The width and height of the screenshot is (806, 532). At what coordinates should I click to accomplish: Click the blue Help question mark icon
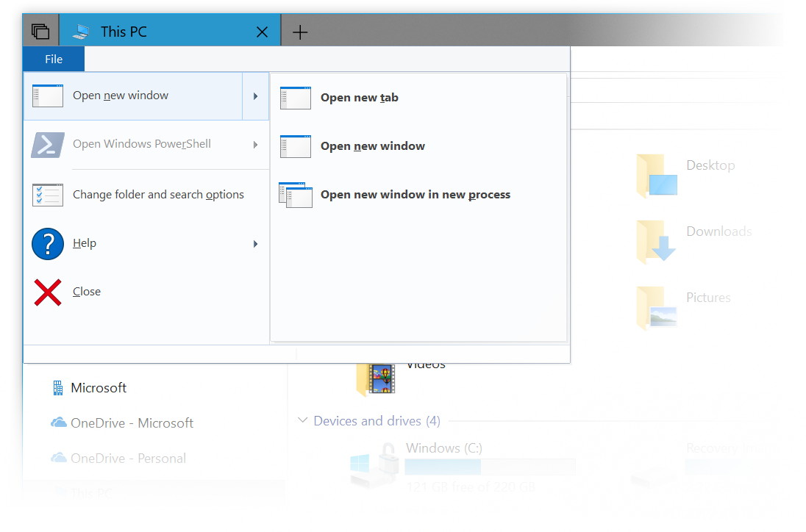pos(47,243)
